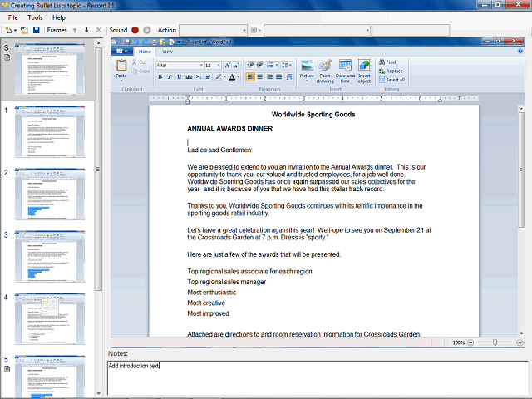Select justify text alignment

[x=279, y=77]
